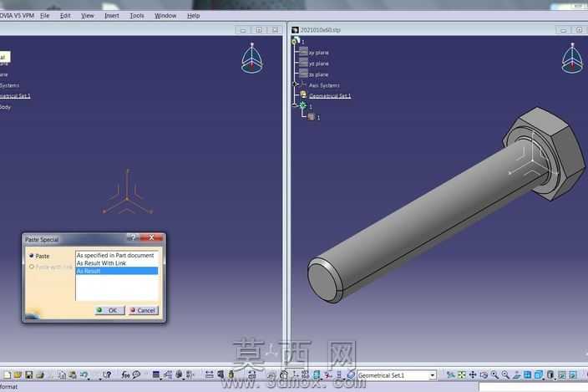Viewport: 588px width, 392px height.
Task: Click the What's This help cursor icon
Action: 107,374
